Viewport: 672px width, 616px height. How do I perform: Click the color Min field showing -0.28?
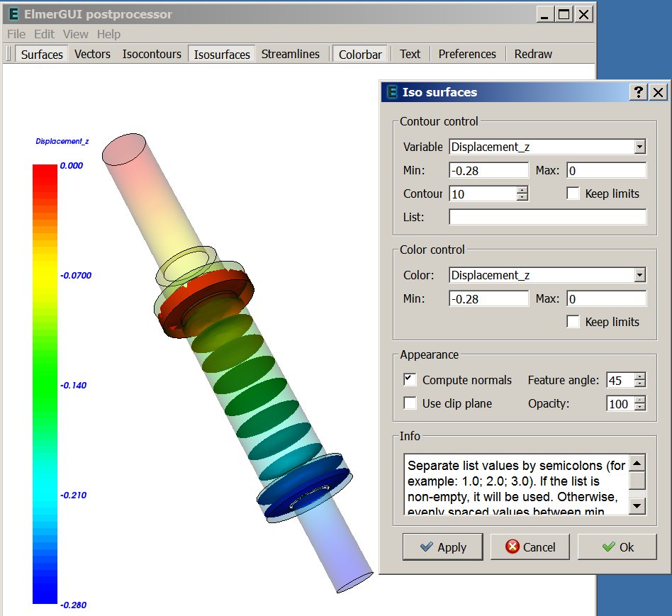tap(488, 298)
